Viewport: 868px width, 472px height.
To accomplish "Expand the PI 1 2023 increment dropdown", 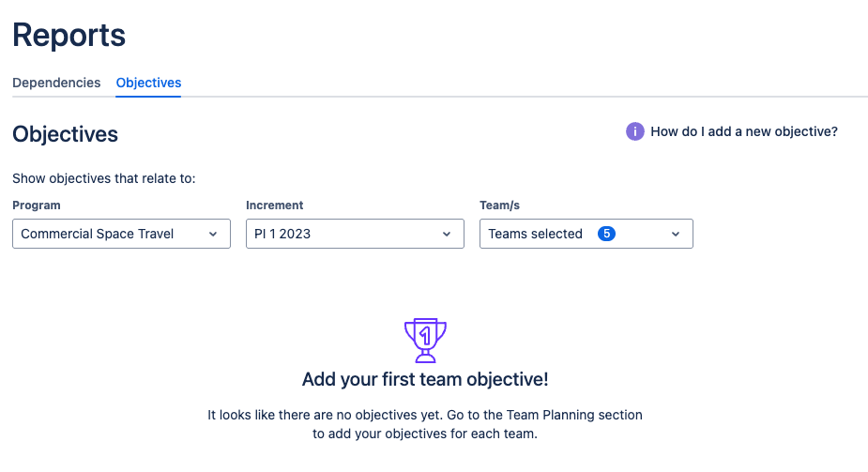I will (x=355, y=234).
